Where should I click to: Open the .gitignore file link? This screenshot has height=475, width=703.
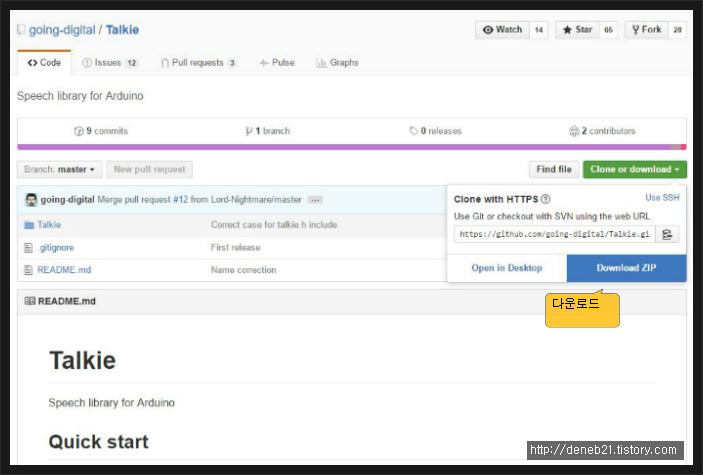pyautogui.click(x=56, y=248)
